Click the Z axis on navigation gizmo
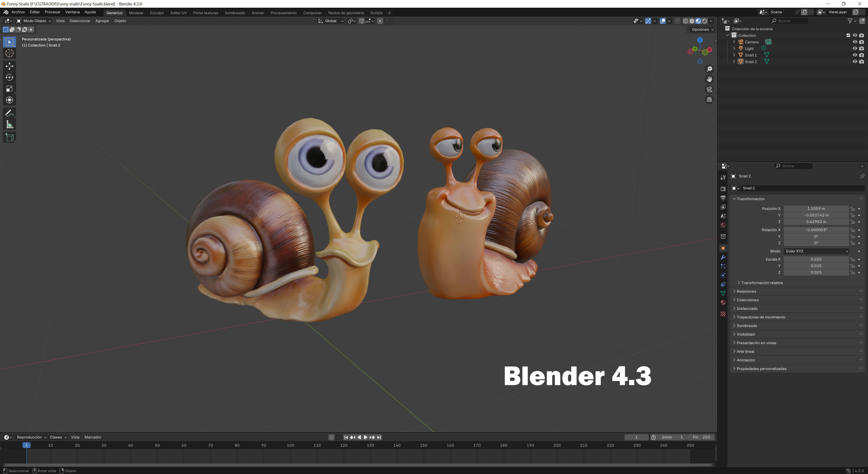Image resolution: width=868 pixels, height=474 pixels. (700, 40)
